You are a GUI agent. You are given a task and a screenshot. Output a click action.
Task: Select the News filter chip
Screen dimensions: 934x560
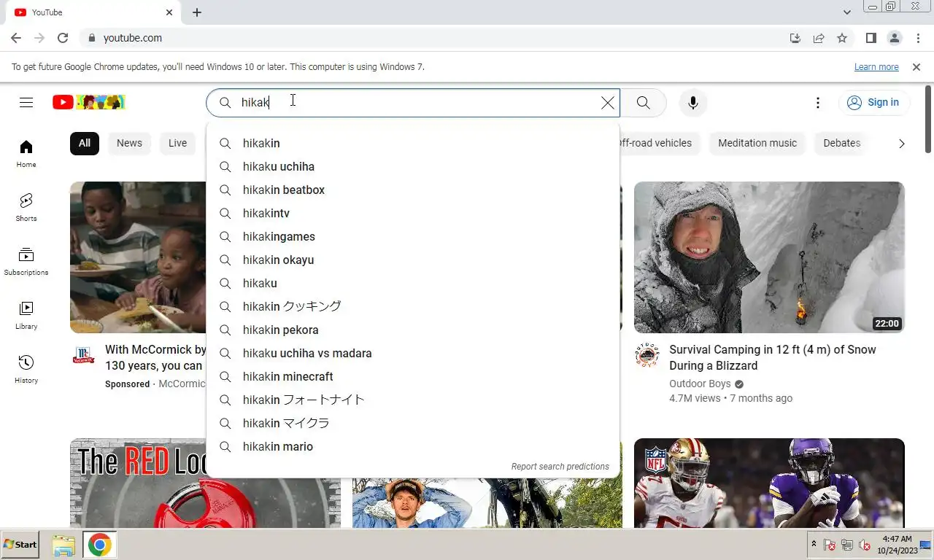pyautogui.click(x=129, y=143)
